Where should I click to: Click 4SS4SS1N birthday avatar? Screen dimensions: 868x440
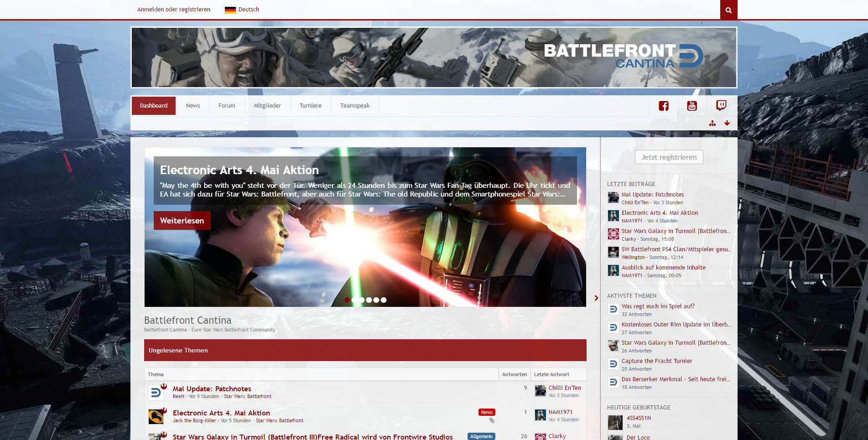615,423
